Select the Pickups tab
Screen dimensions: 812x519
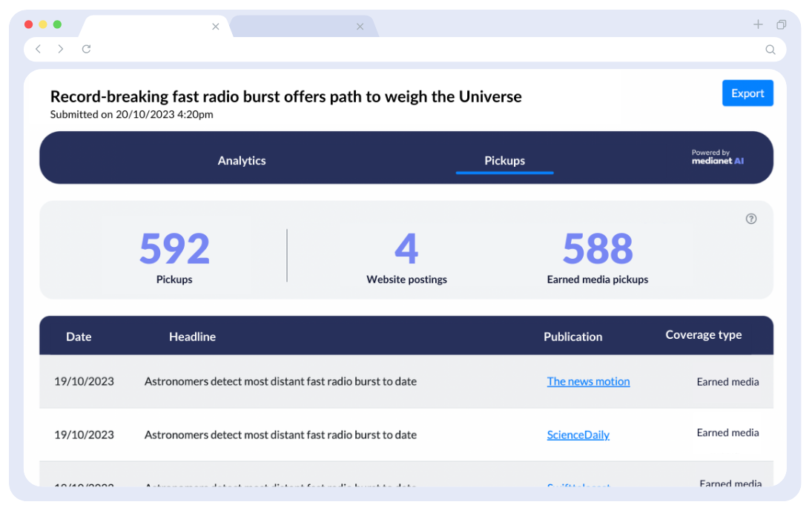click(504, 160)
